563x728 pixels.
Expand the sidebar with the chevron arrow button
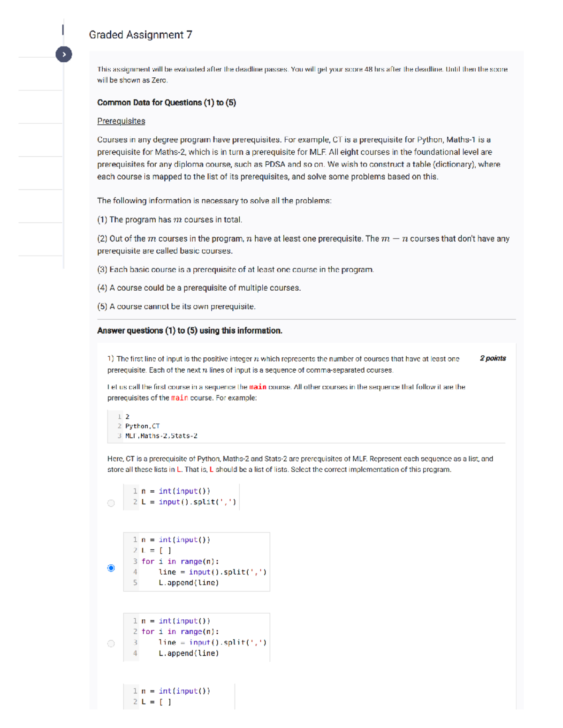click(x=64, y=54)
